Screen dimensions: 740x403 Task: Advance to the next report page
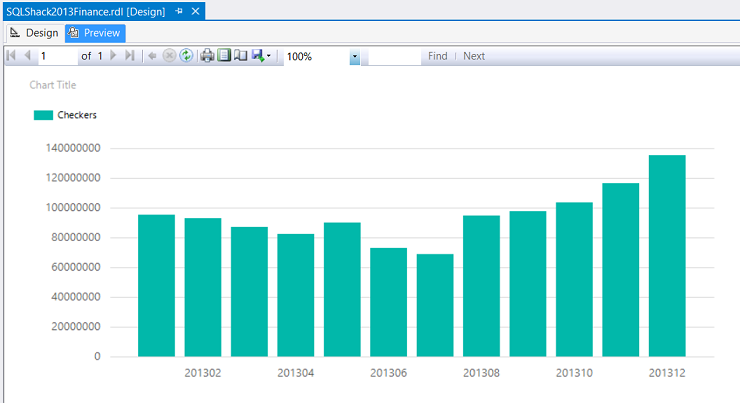[113, 56]
